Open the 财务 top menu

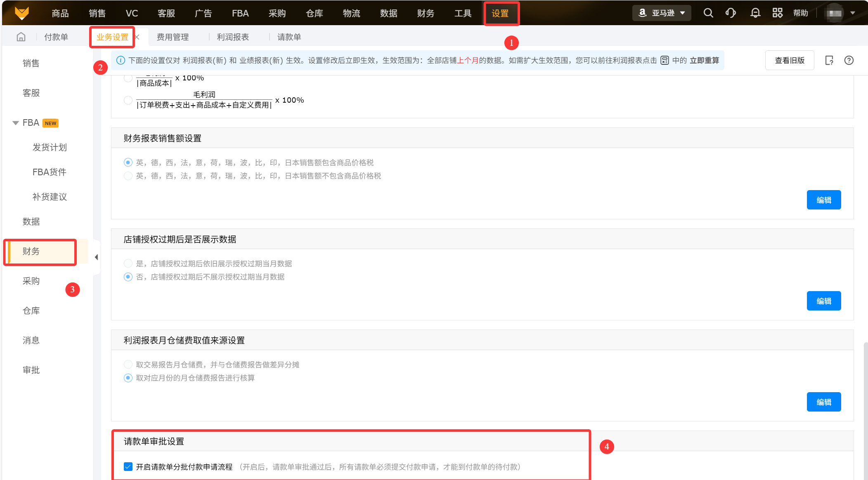426,13
